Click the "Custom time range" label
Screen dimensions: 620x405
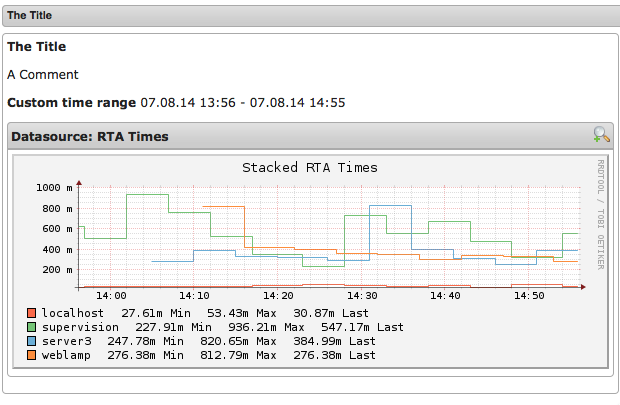point(71,102)
